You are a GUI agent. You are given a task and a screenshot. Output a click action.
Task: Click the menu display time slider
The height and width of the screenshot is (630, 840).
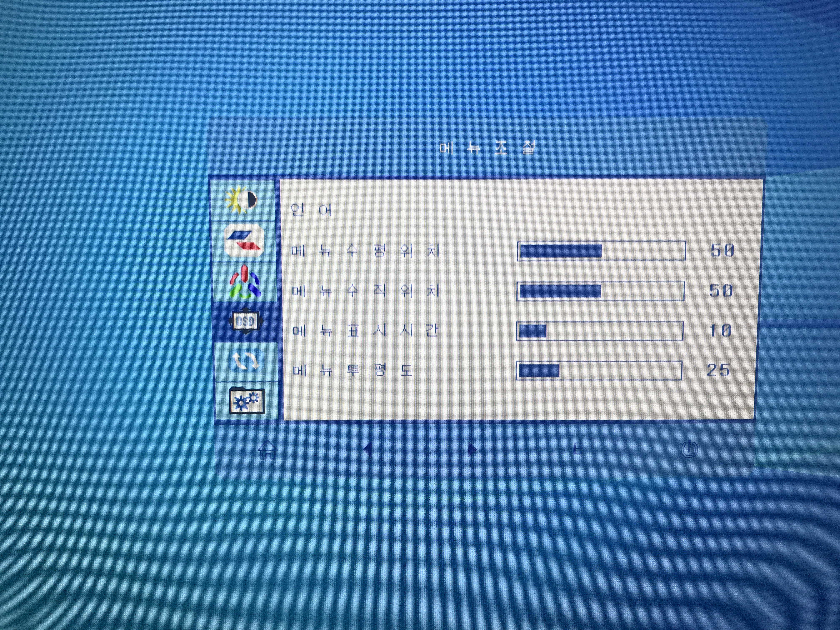click(600, 331)
